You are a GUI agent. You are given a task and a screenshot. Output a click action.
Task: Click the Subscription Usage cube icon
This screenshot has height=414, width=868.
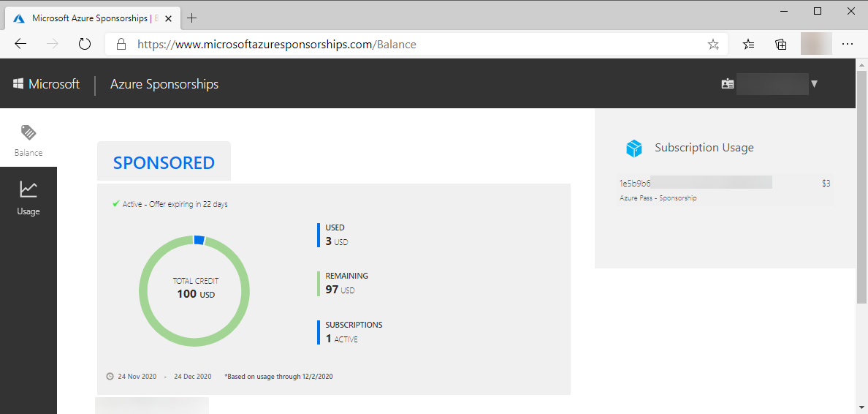coord(634,148)
